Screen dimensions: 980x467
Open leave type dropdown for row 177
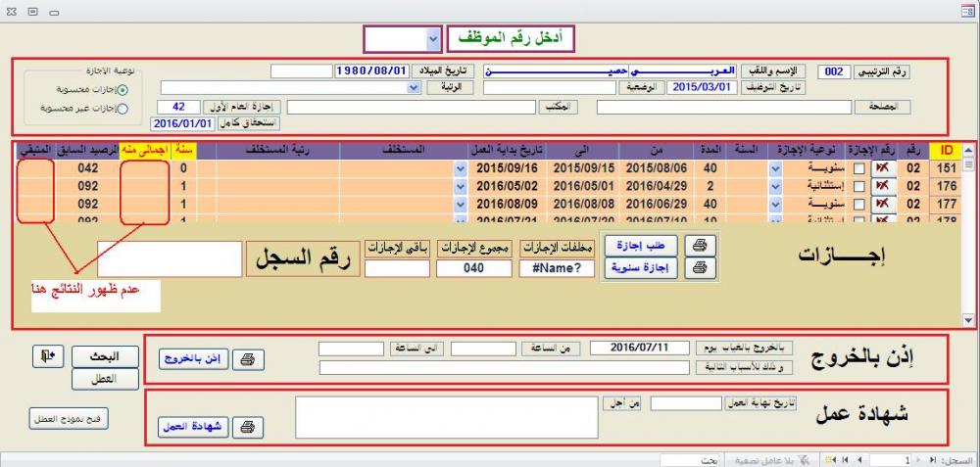776,204
